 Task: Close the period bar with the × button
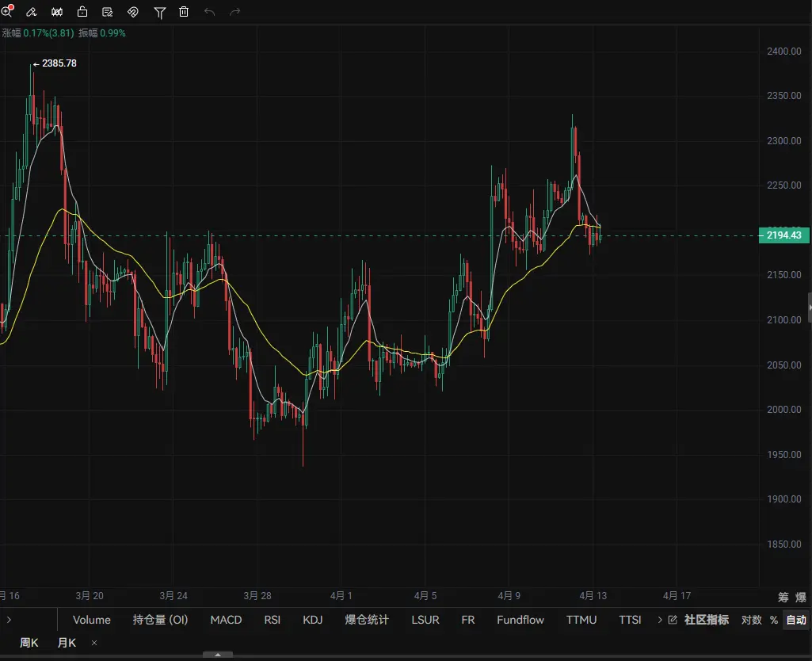[94, 643]
